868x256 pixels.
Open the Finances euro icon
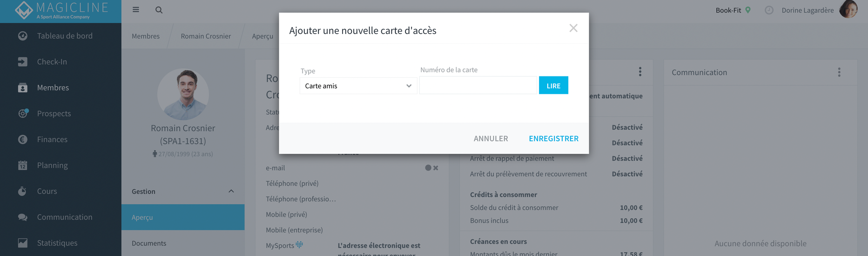point(22,139)
